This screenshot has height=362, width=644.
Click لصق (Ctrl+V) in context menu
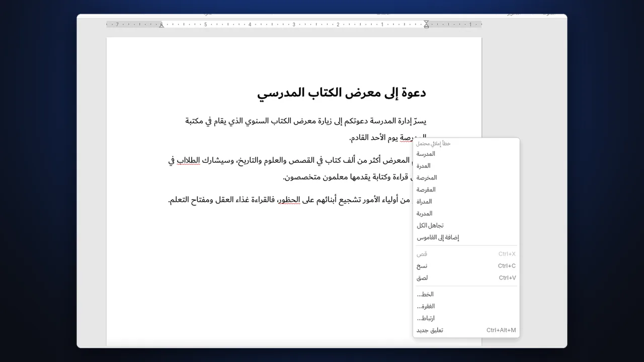[466, 278]
